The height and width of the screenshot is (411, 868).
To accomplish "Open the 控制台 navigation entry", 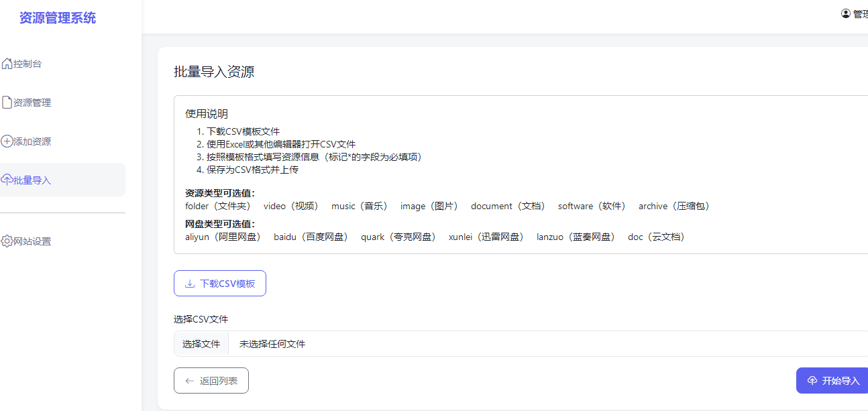I will point(28,62).
